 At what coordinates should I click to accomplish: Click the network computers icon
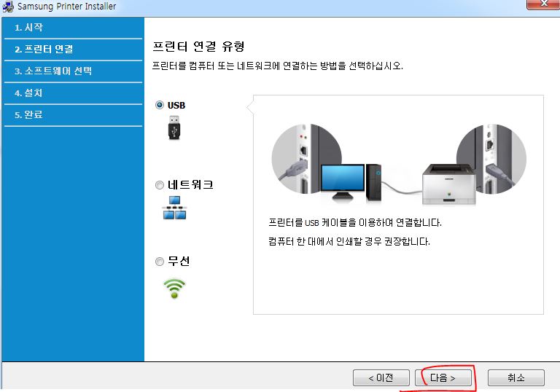(x=174, y=208)
